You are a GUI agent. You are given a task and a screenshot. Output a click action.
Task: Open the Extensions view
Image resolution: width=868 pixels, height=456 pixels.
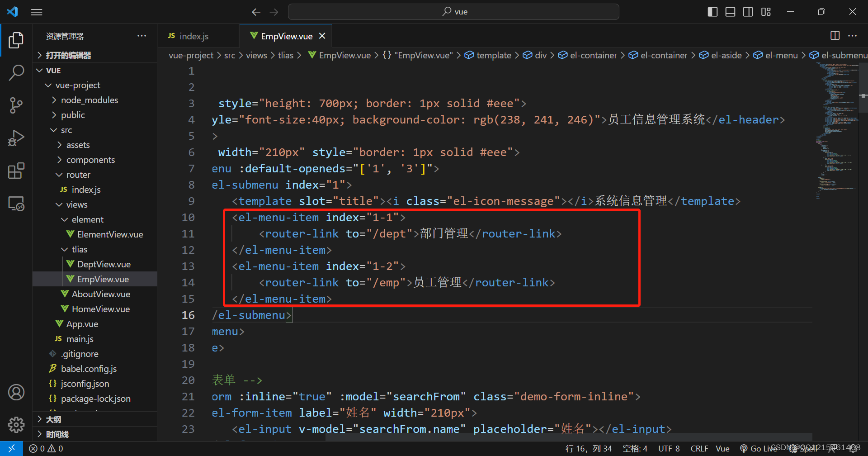[x=16, y=171]
